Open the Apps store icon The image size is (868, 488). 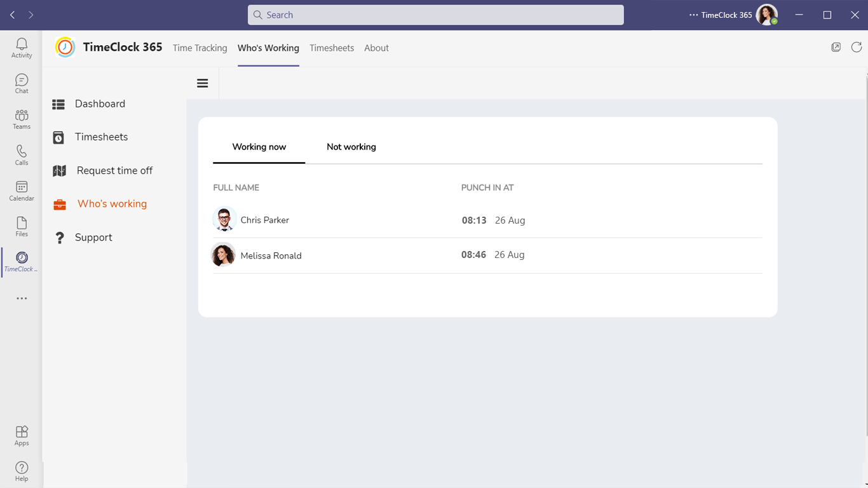click(x=22, y=435)
